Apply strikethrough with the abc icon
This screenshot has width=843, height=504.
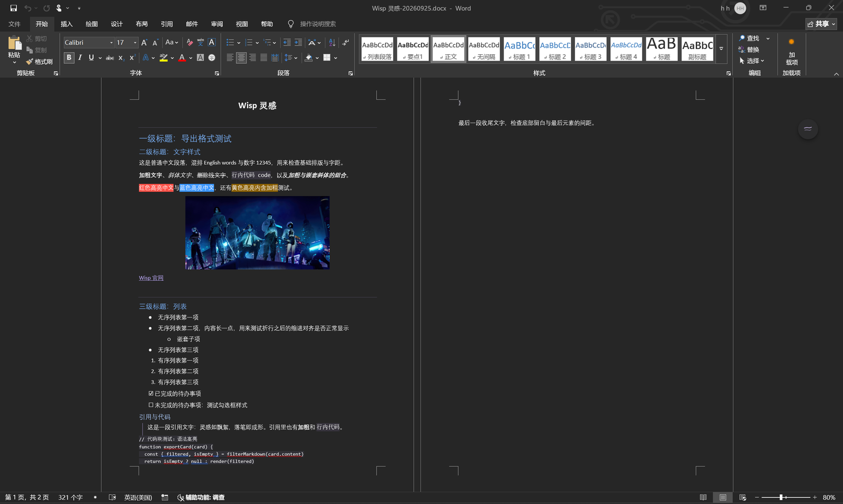pos(110,58)
